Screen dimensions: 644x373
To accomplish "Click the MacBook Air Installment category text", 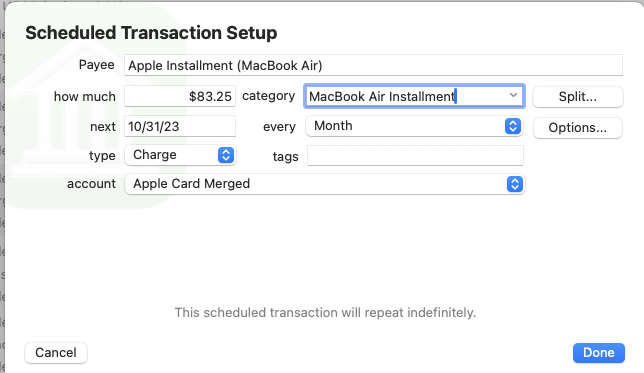I will [x=382, y=97].
